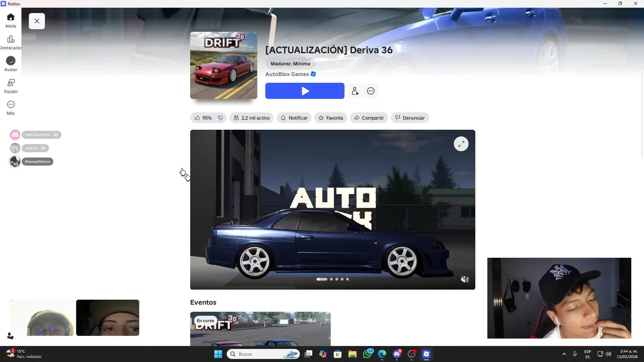Start Deriva 36 with the blue play button

pos(305,91)
